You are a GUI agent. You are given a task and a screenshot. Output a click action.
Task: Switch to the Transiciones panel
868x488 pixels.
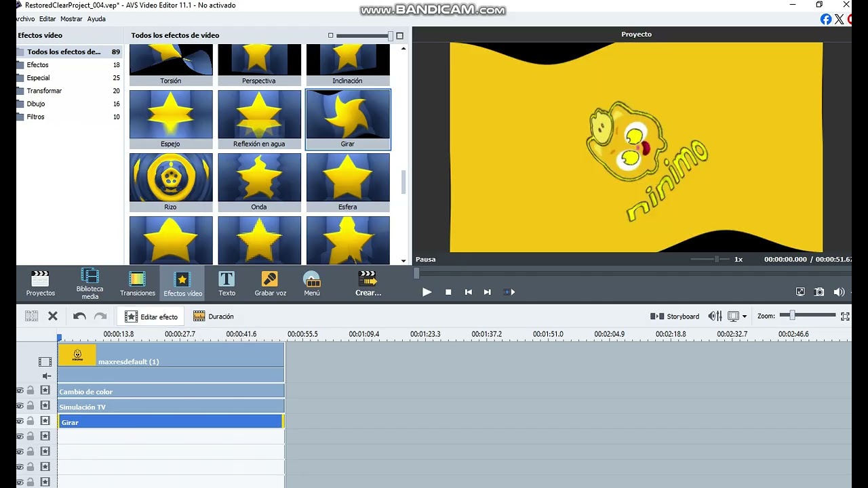[137, 283]
